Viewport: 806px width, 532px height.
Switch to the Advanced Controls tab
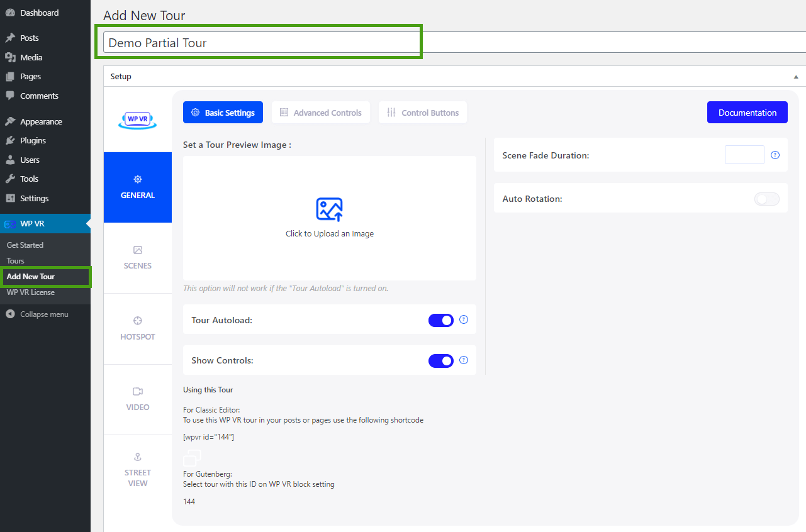321,113
